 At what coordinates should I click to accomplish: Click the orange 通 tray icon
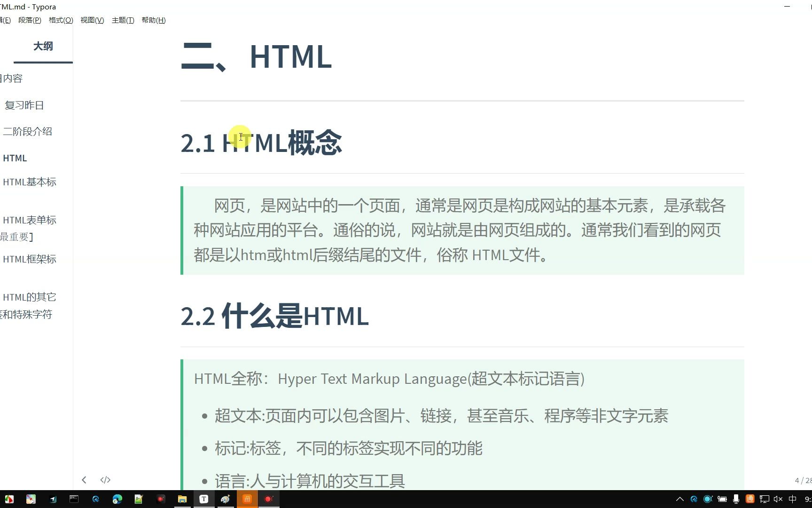pyautogui.click(x=750, y=499)
